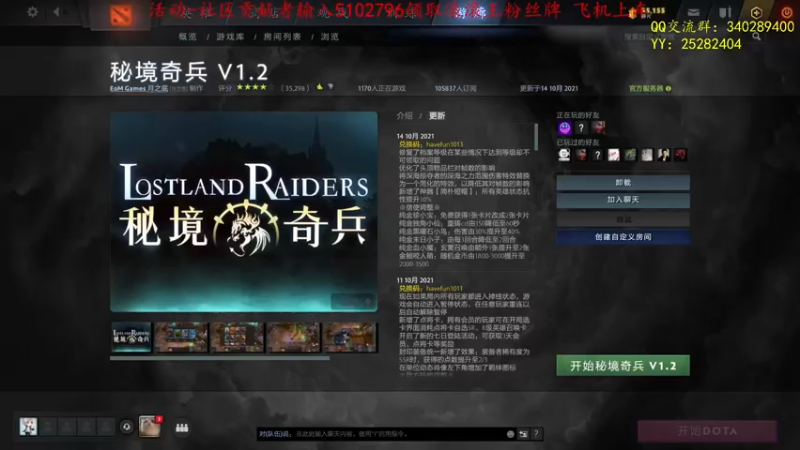This screenshot has height=450, width=800.
Task: Click the first empty party slot
Action: click(x=48, y=427)
